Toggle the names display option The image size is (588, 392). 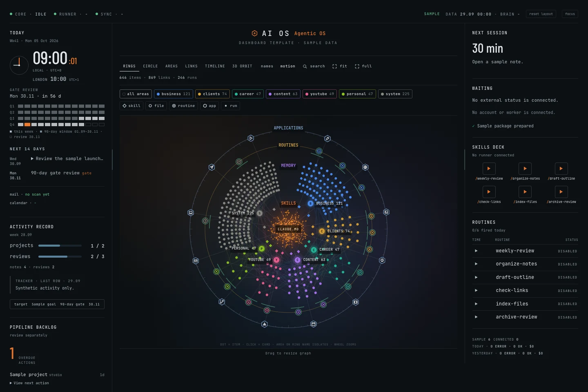click(x=267, y=66)
